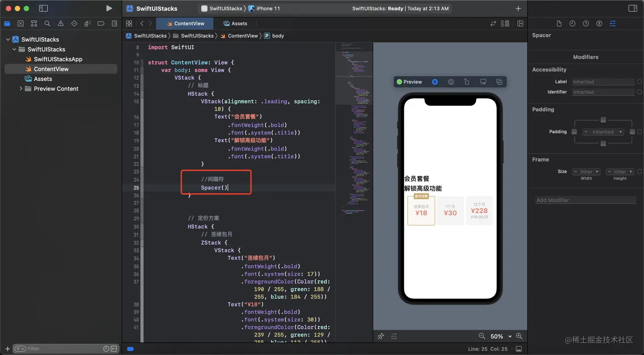Image resolution: width=644 pixels, height=355 pixels.
Task: Go forward in editor history
Action: coord(150,23)
